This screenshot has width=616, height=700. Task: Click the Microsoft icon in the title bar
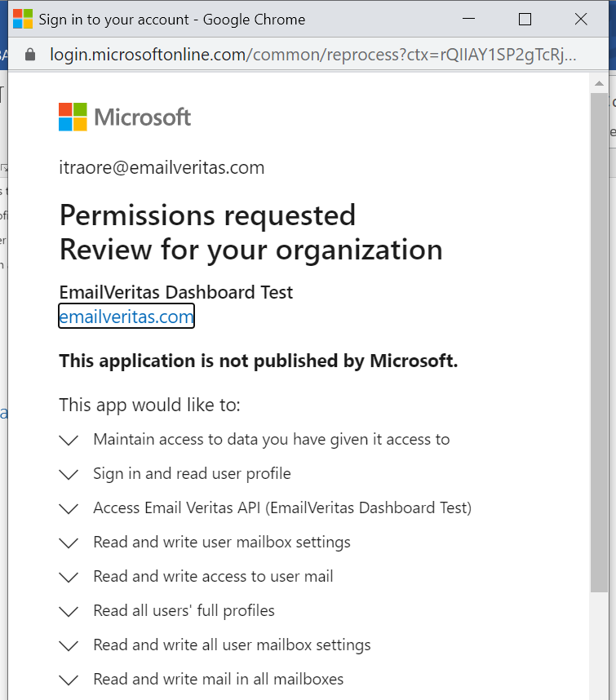(23, 20)
